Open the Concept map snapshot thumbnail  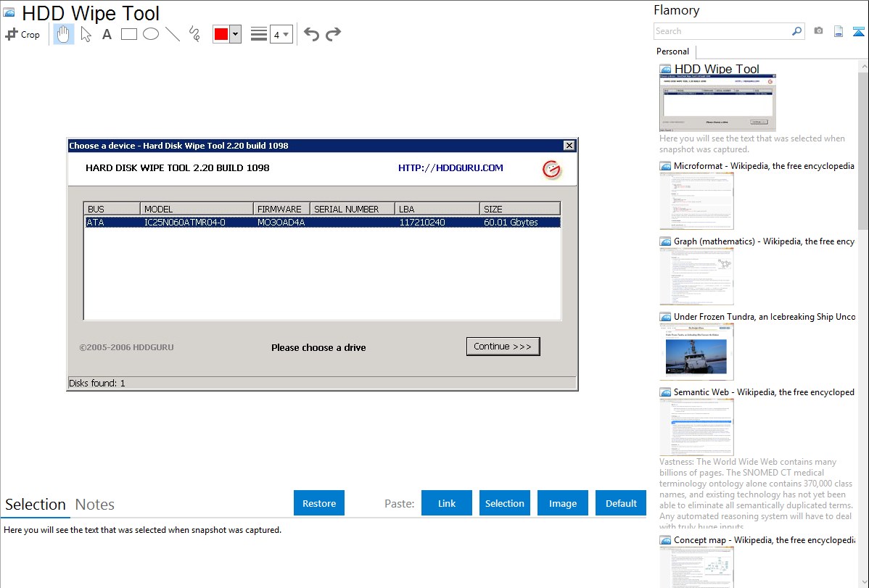tap(696, 567)
